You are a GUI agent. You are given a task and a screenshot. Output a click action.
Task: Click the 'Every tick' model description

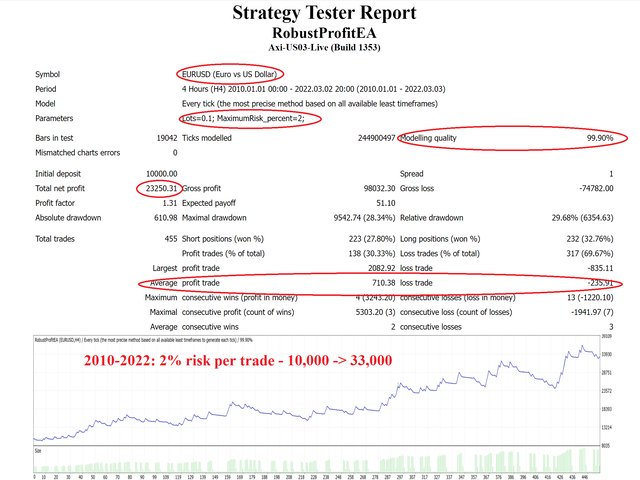[310, 104]
